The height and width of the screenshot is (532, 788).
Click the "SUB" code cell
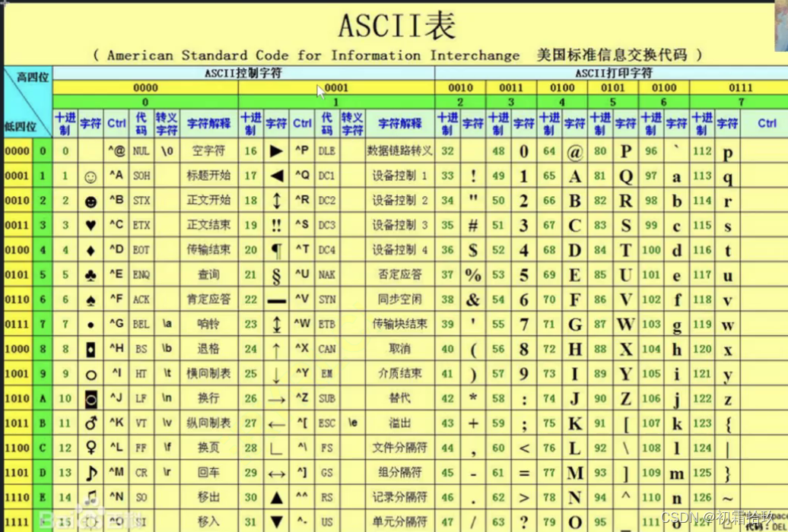326,398
